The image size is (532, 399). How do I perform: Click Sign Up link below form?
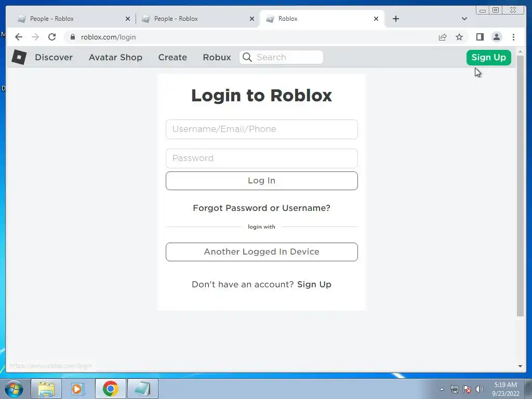[314, 284]
